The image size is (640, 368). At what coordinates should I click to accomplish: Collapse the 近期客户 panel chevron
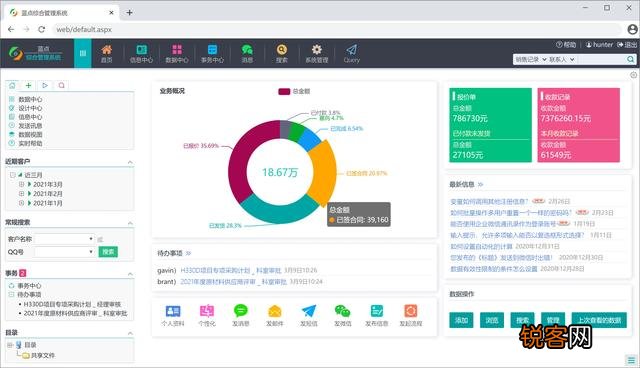point(130,162)
